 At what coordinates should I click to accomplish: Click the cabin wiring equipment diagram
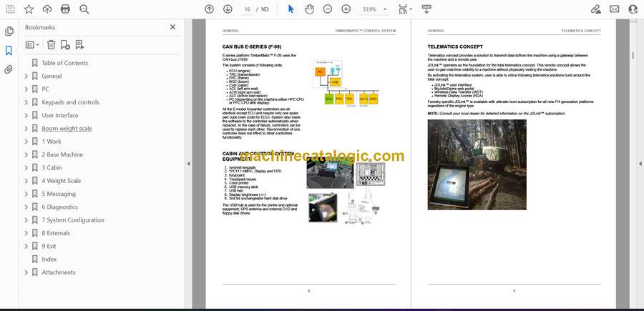(x=365, y=193)
